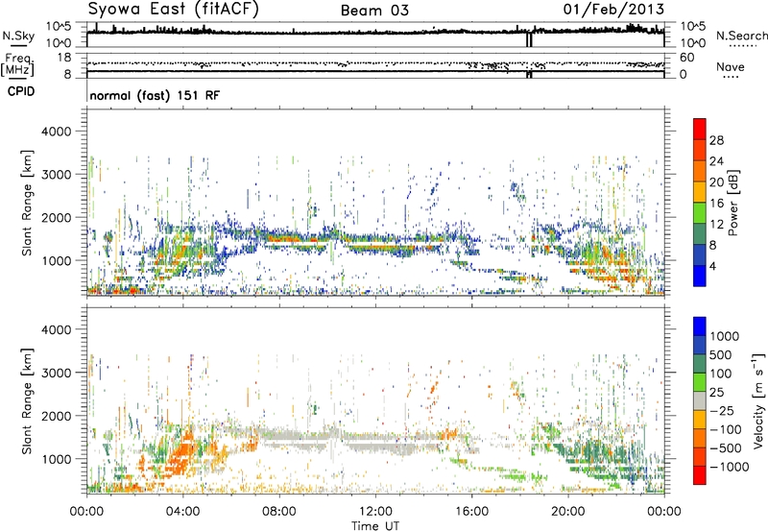Click the '20:00' time axis label
The image size is (768, 532).
coord(568,512)
